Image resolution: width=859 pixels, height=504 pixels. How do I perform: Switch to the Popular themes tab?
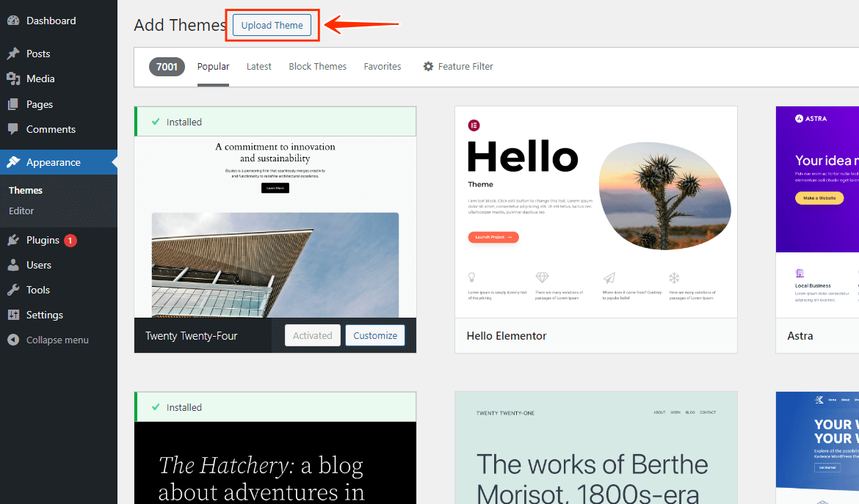(x=213, y=66)
